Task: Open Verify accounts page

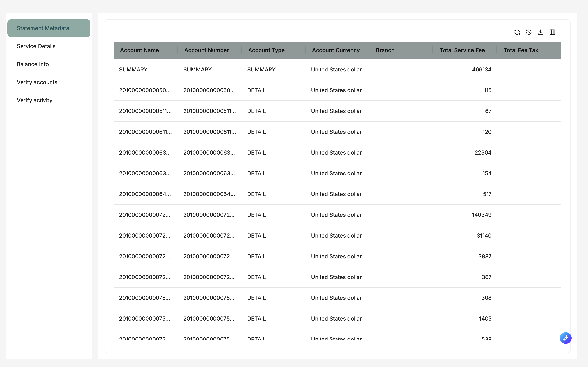Action: tap(37, 82)
